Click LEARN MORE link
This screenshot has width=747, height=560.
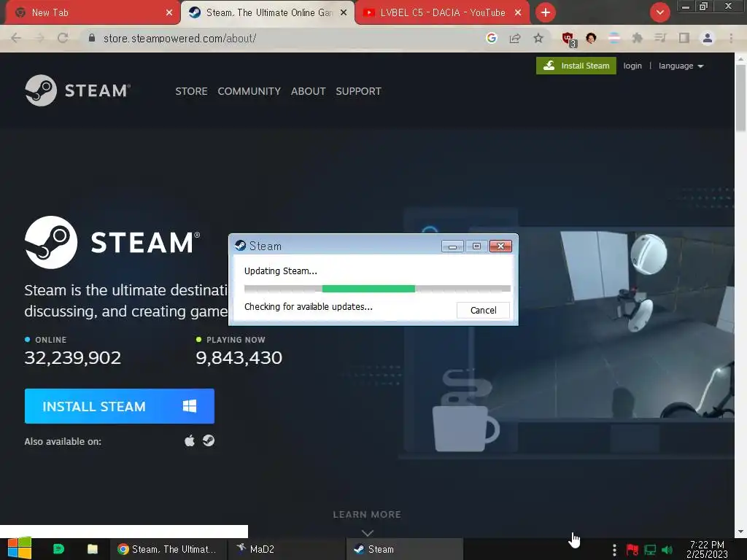pyautogui.click(x=367, y=514)
